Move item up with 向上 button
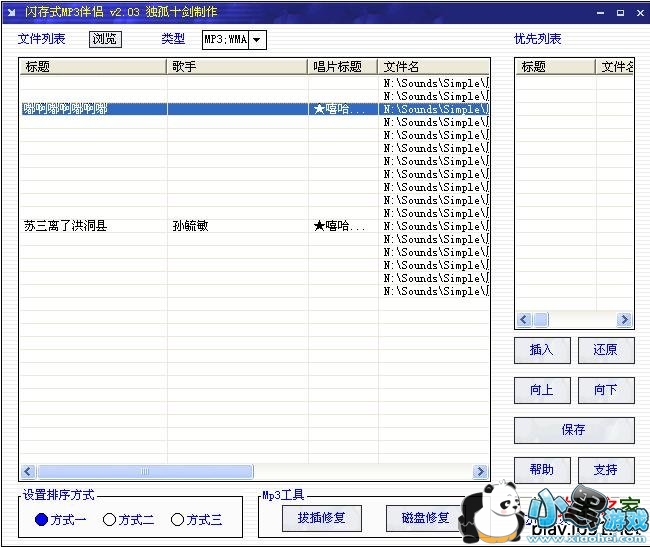Viewport: 650px width, 547px height. tap(542, 390)
